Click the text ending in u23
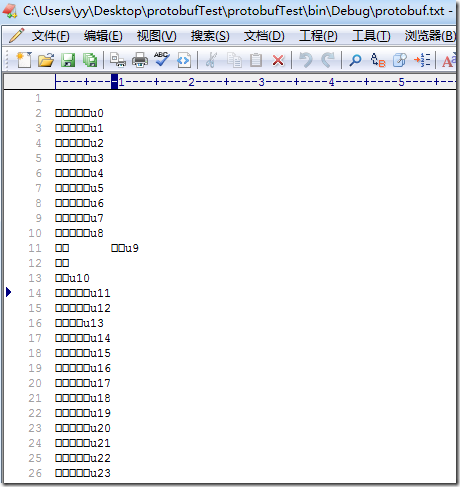This screenshot has width=460, height=487. [x=83, y=473]
